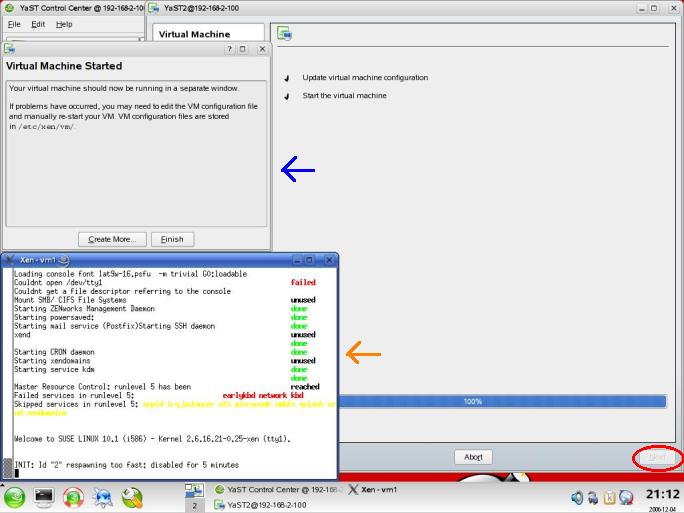
Task: Open the network globe tray icon
Action: pos(626,497)
